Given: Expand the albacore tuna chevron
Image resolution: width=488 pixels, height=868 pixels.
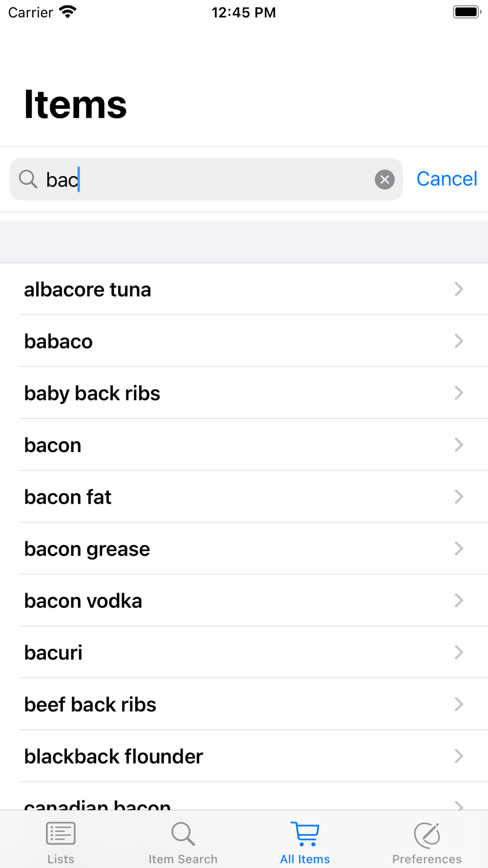Looking at the screenshot, I should 459,289.
